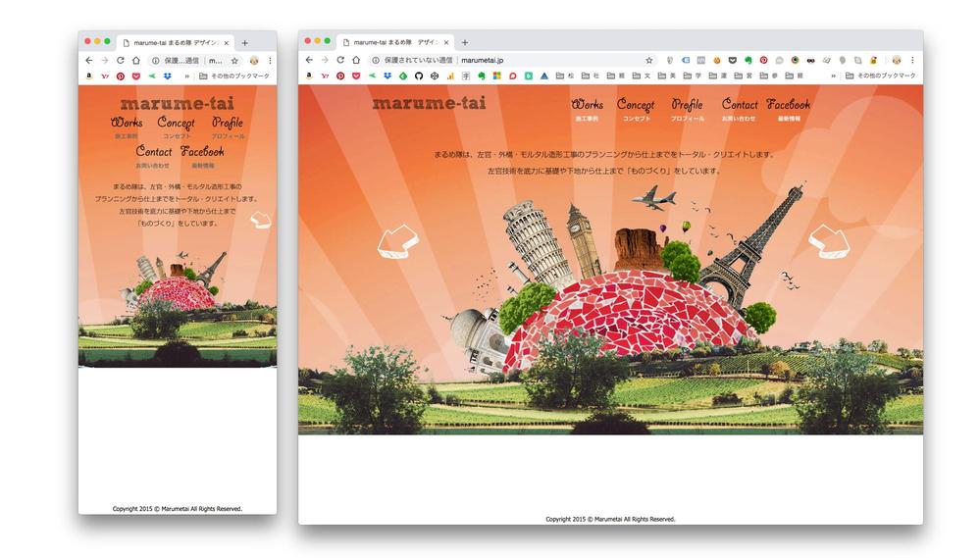
Task: Select the marume-tai tab in wide window
Action: point(395,42)
